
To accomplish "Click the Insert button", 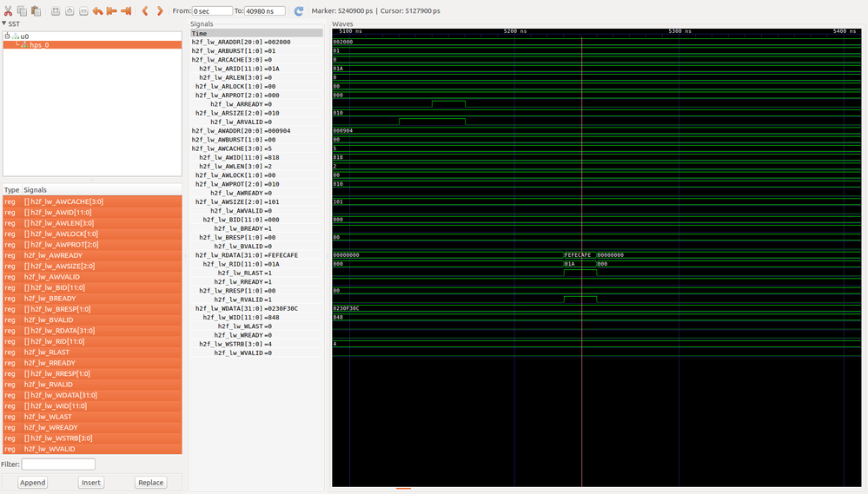I will 90,483.
